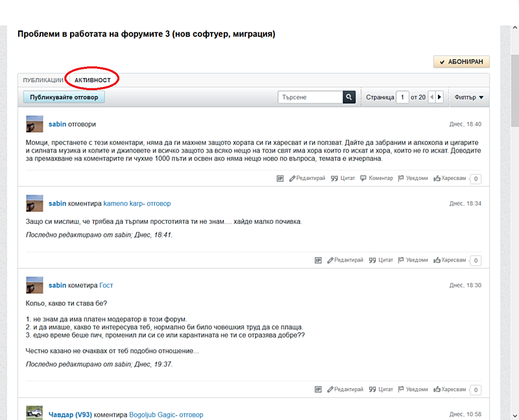The height and width of the screenshot is (420, 519).
Task: Click Публикувайте отговор button
Action: [64, 97]
